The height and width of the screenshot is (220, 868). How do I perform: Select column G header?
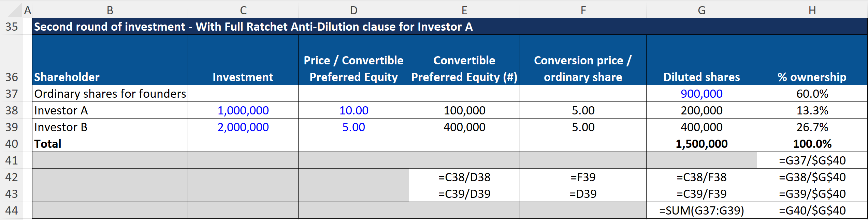[701, 10]
